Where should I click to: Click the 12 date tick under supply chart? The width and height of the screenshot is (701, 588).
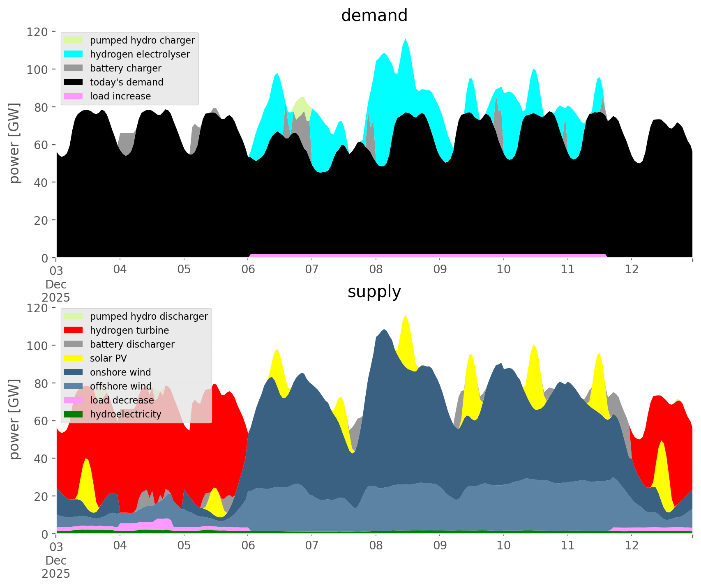(632, 546)
